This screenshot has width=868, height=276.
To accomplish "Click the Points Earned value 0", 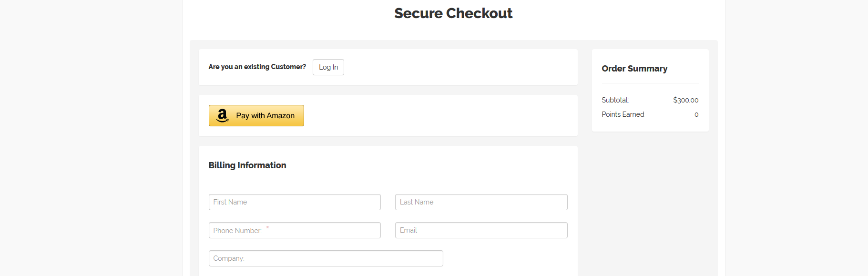I will pyautogui.click(x=696, y=114).
